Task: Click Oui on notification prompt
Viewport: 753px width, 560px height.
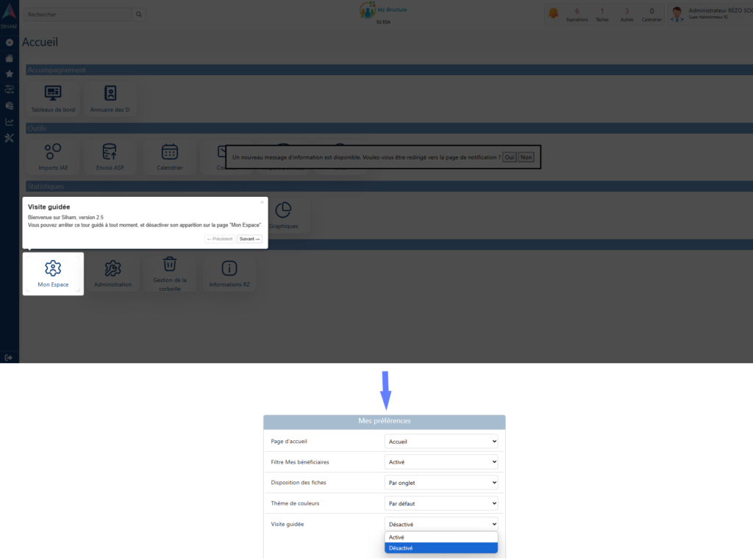Action: point(510,157)
